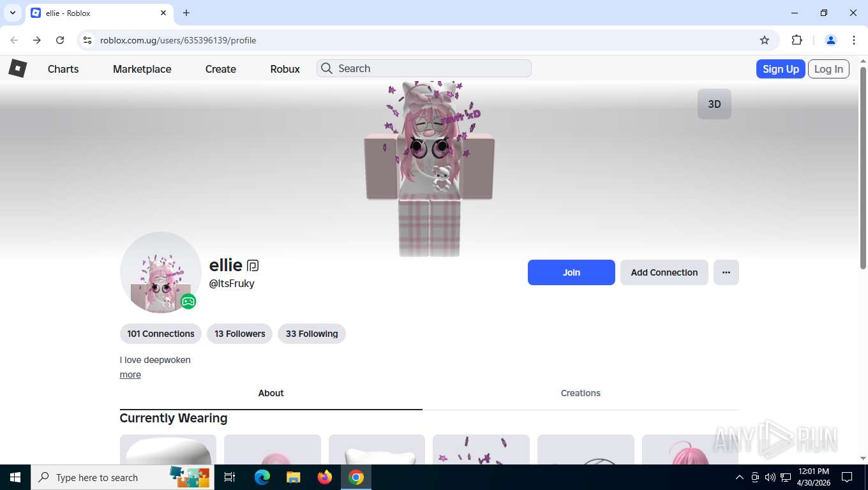The image size is (868, 490).
Task: Open the Chrome profile icon
Action: tap(831, 40)
